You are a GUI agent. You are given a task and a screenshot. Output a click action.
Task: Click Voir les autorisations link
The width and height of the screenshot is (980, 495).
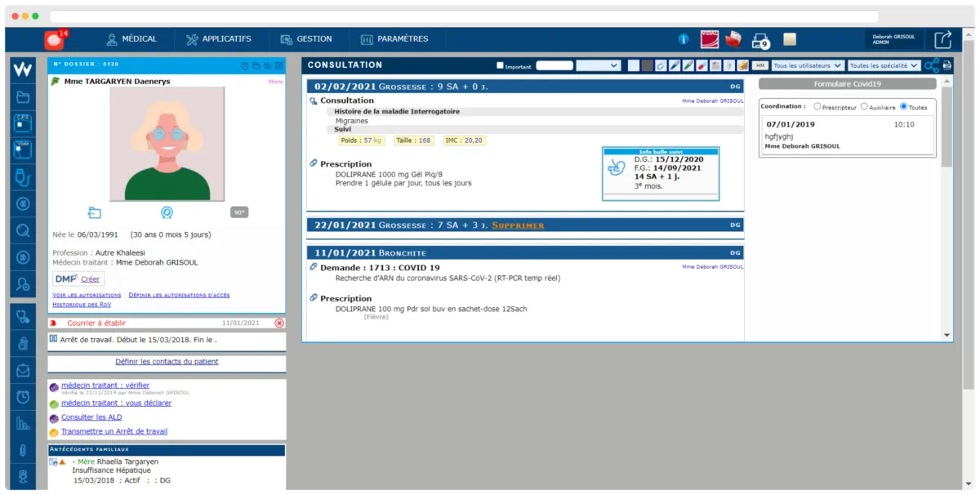click(x=87, y=295)
